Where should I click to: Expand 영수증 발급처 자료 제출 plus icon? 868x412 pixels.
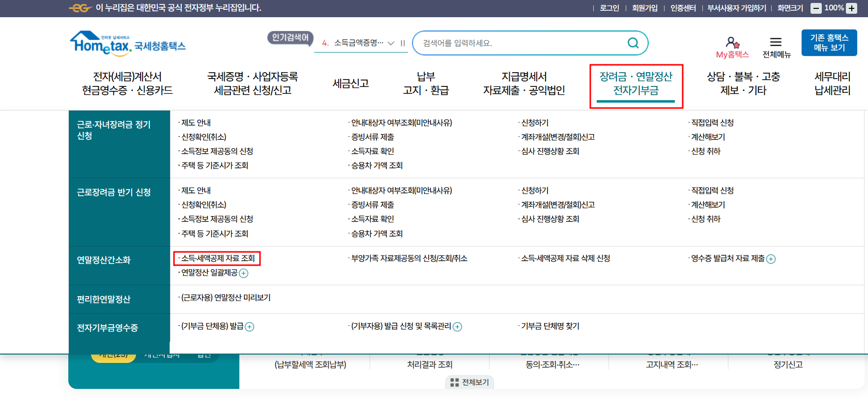(771, 259)
